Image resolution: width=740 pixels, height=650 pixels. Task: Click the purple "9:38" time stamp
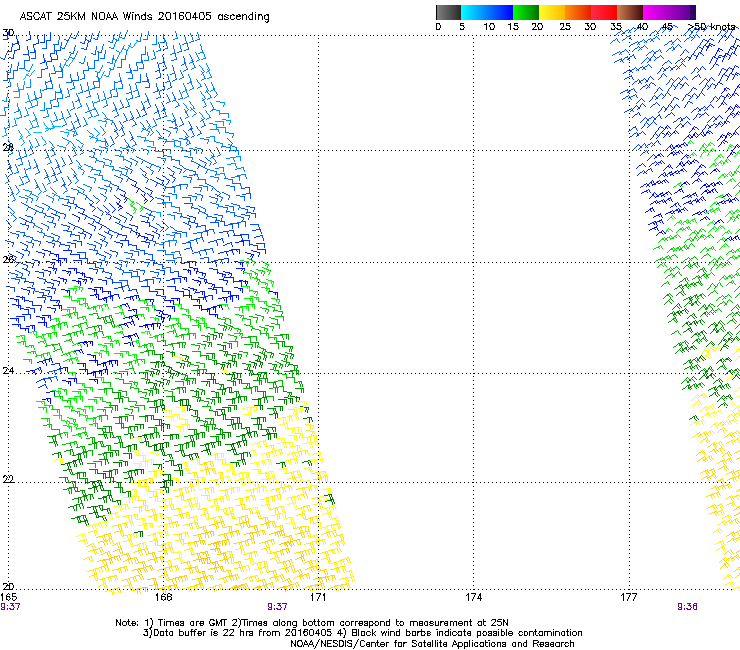[687, 607]
